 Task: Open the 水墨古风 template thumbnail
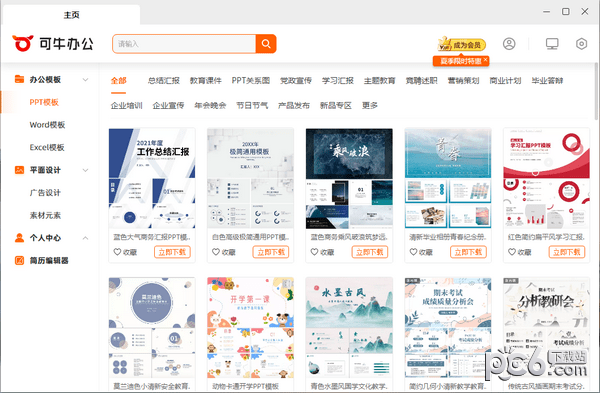tap(349, 328)
